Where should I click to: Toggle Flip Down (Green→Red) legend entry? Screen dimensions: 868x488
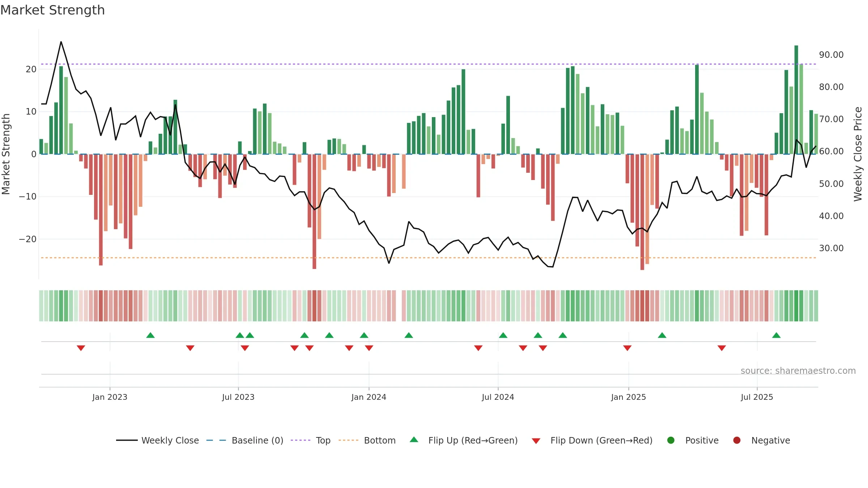coord(592,440)
